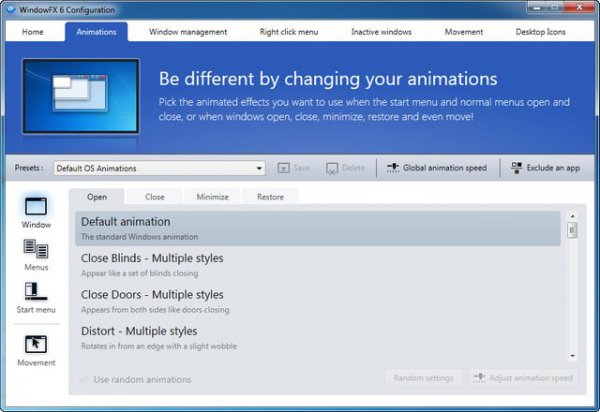Open the top Movement tab
The height and width of the screenshot is (412, 600).
pos(463,32)
